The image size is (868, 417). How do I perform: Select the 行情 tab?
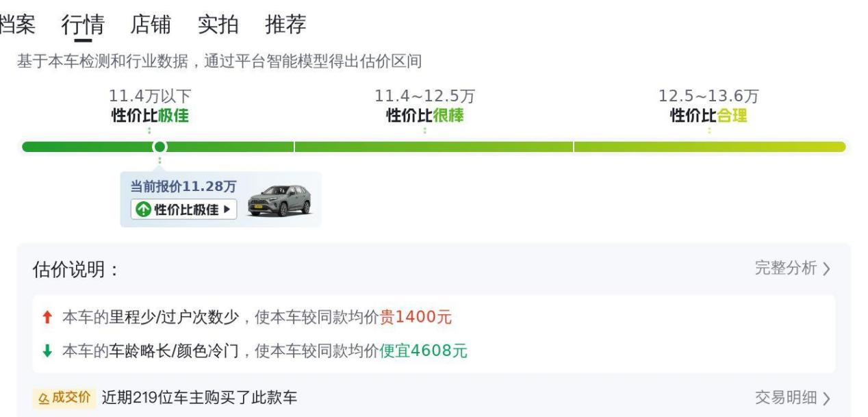tap(83, 25)
